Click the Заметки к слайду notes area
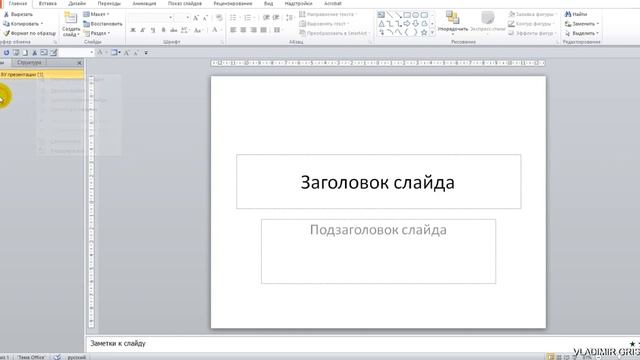The image size is (640, 360). [363, 344]
